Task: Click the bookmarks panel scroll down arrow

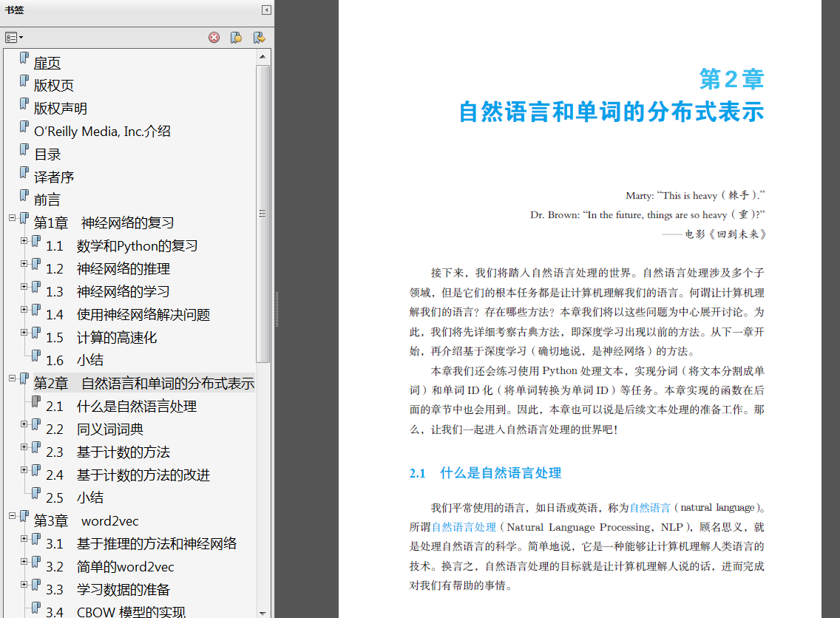Action: (262, 613)
